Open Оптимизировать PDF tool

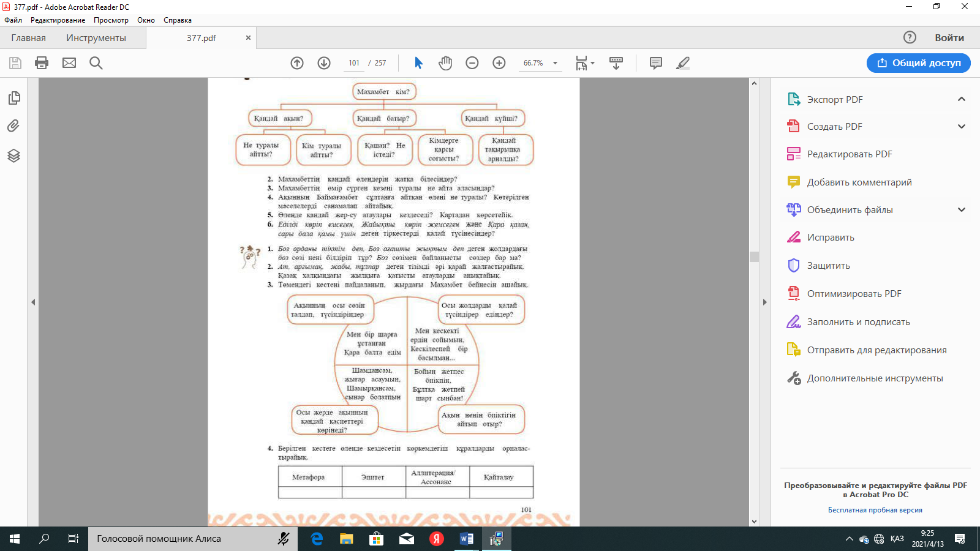[x=854, y=294]
